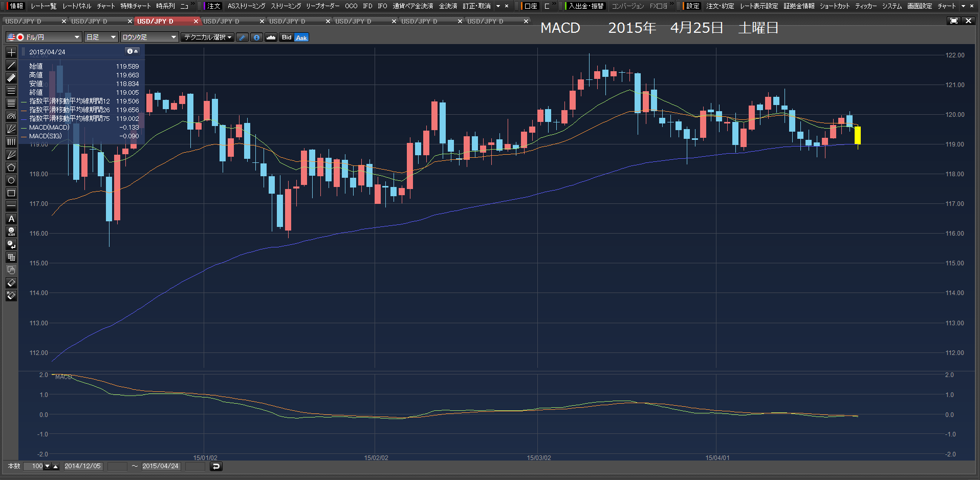980x480 pixels.
Task: Click the 本数 value field showing 100
Action: point(33,466)
